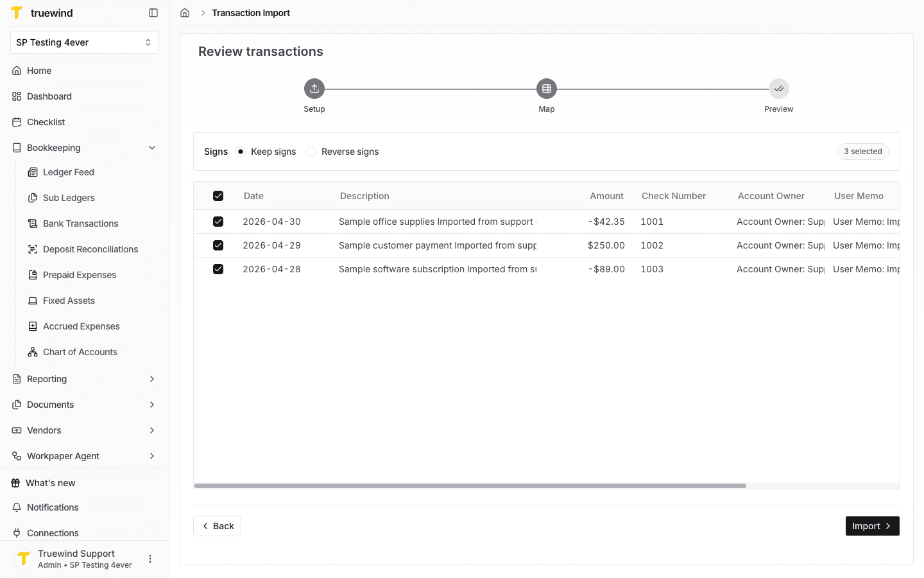Open user options three-dot menu
Screen dimensions: 924x578
click(150, 559)
